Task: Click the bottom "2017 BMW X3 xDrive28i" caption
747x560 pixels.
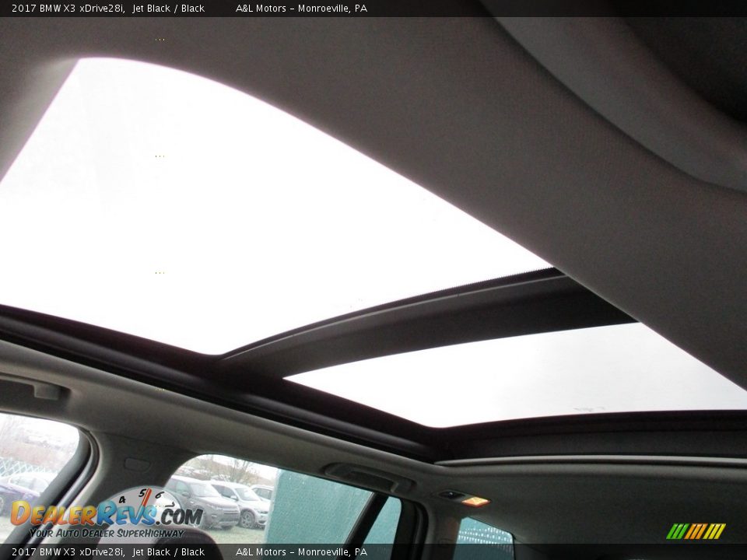Action: (68, 552)
